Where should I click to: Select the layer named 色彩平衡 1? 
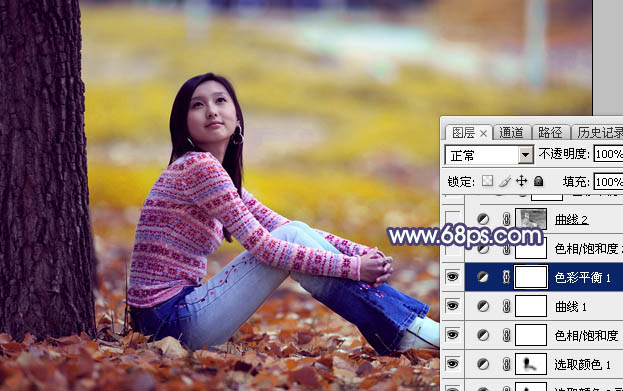[x=582, y=277]
